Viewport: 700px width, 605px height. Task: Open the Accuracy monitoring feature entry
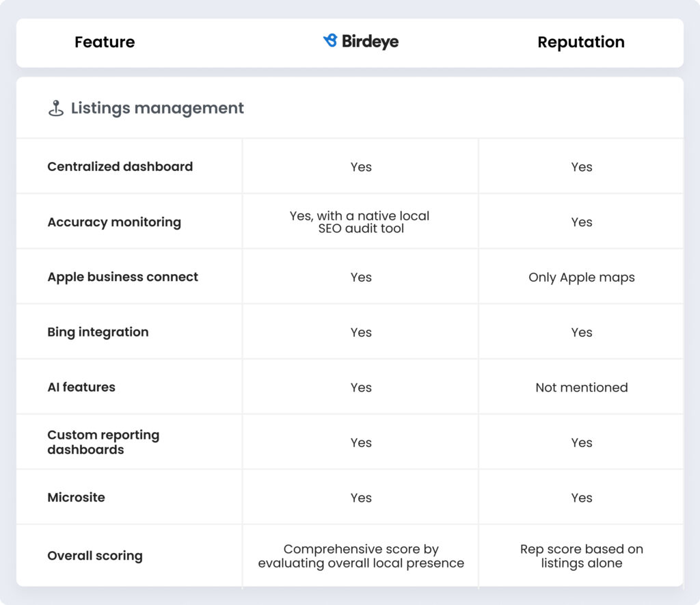[x=114, y=221]
